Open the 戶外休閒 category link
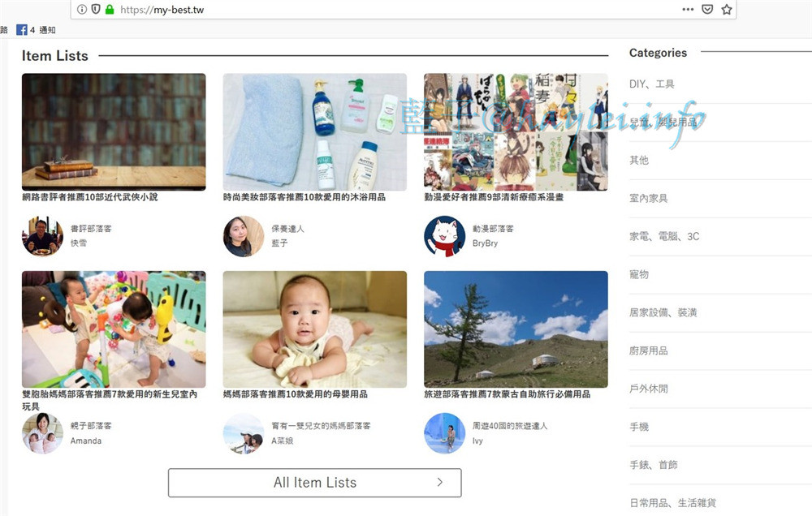 coord(648,389)
